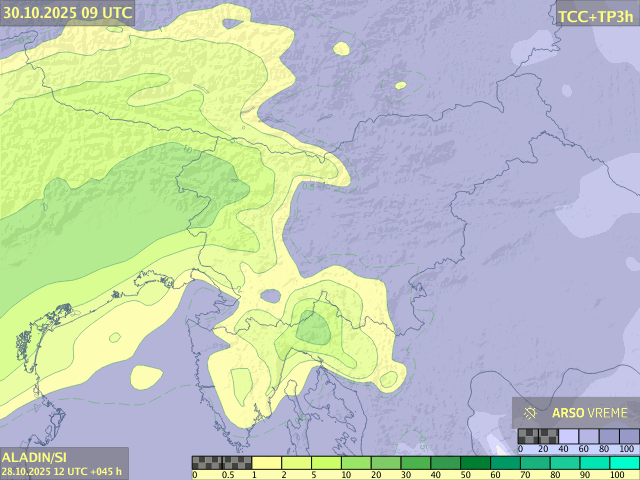Image resolution: width=640 pixels, height=480 pixels.
Task: Select the pale yellow 1–2 precipitation swatch
Action: pos(268,463)
